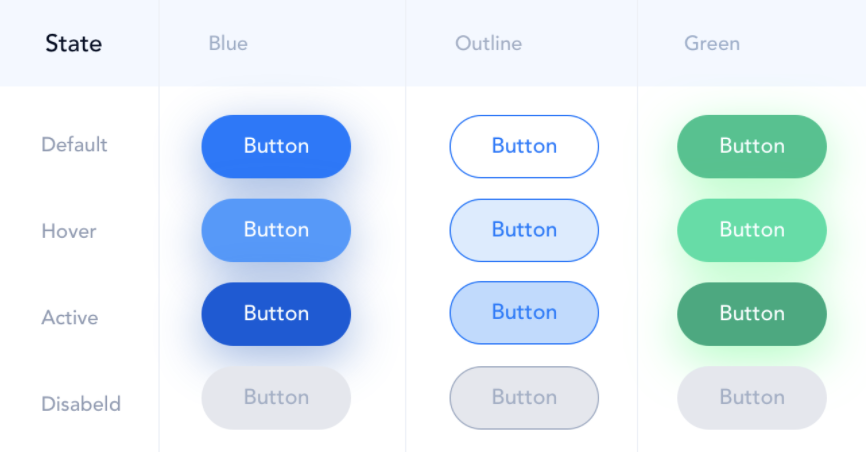
Task: Click the Disabeld row label
Action: coord(81,404)
